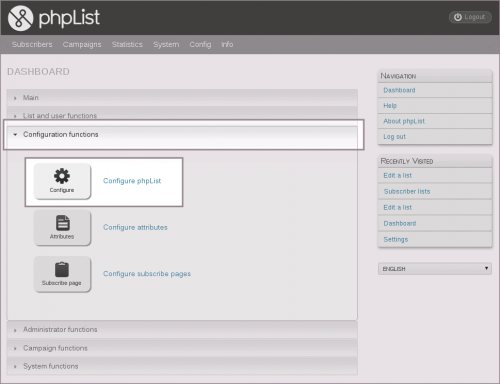Follow the Configure attributes link
Image resolution: width=500 pixels, height=384 pixels.
pos(135,227)
